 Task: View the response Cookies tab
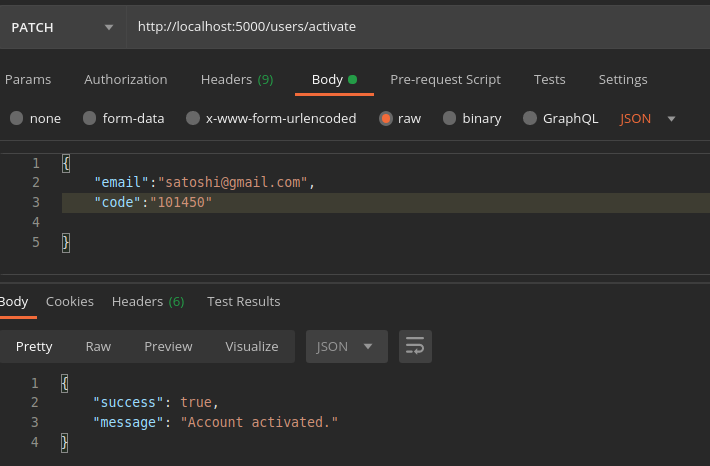(x=70, y=301)
